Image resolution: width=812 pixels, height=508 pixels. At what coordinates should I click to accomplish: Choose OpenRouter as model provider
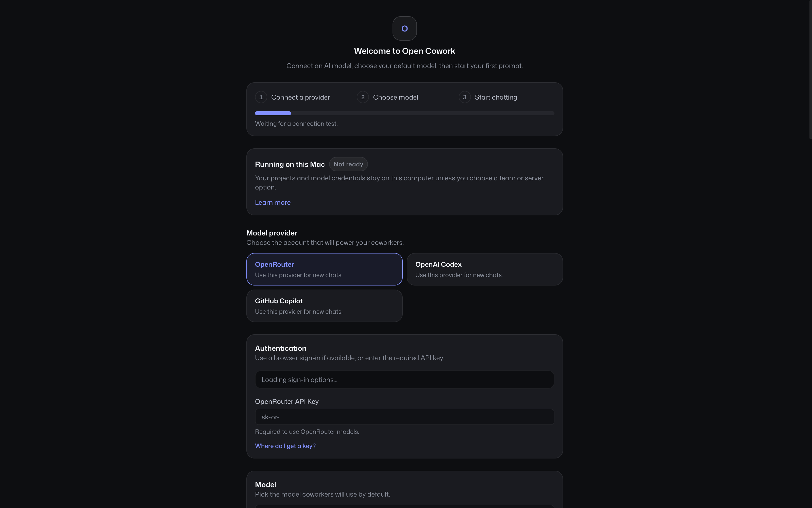coord(324,269)
